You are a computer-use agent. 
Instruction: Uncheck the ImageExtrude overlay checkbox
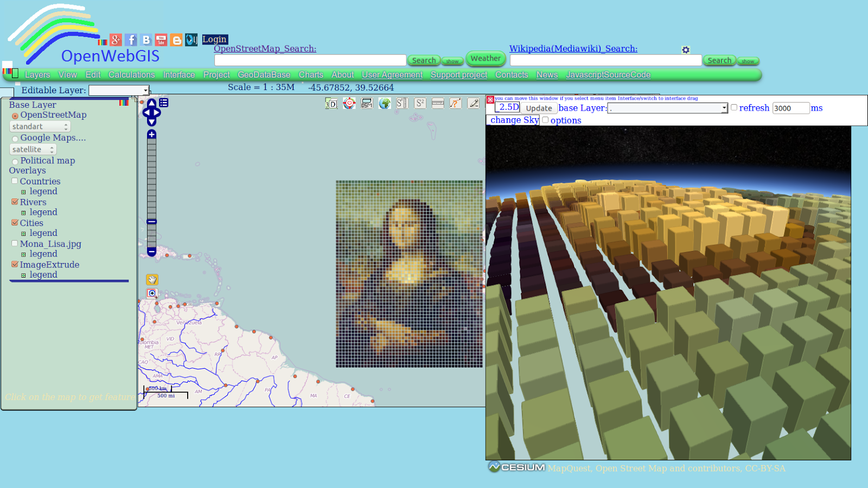[15, 264]
